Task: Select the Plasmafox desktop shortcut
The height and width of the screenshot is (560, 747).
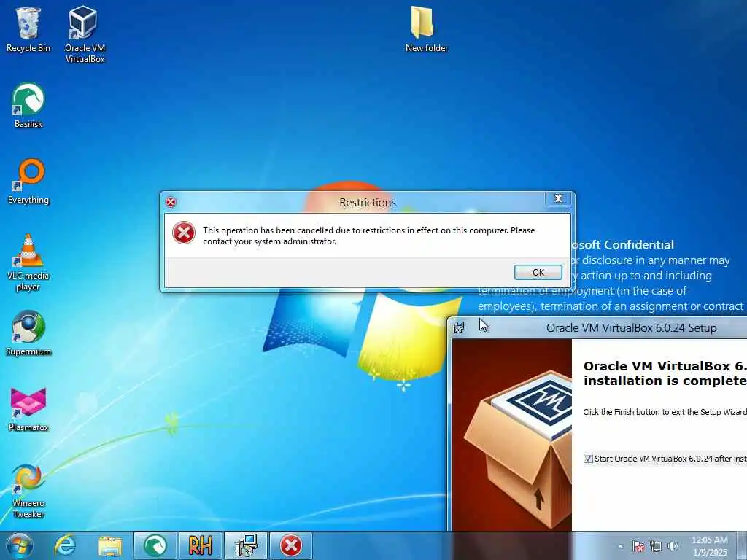Action: 28,410
